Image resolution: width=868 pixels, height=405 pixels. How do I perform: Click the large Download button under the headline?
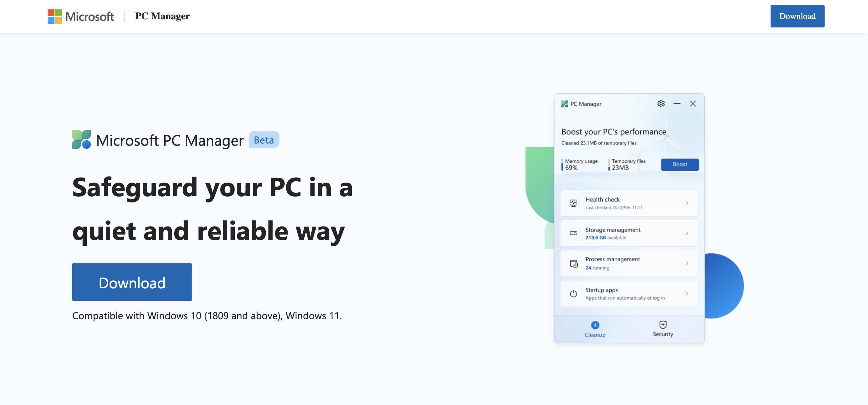pos(132,282)
